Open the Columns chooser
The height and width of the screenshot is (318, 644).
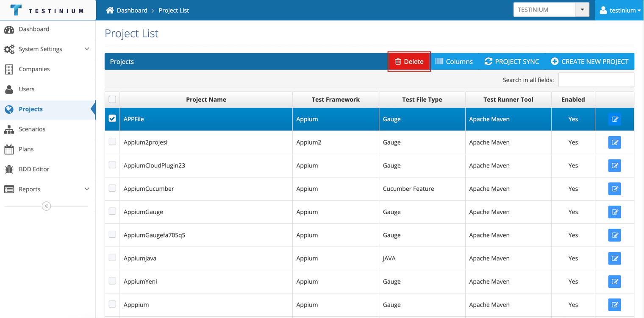pyautogui.click(x=454, y=61)
